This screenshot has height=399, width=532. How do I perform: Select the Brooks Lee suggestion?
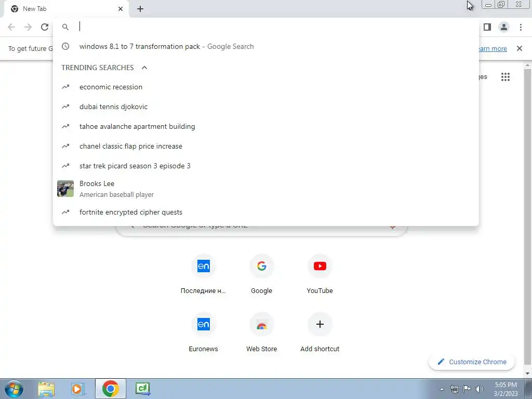pos(266,189)
